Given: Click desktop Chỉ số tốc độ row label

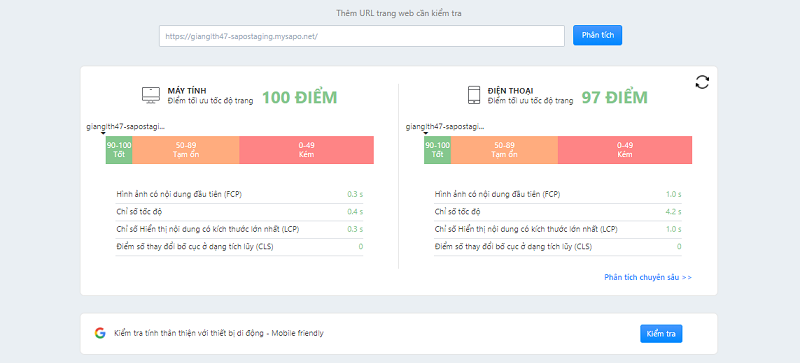Looking at the screenshot, I should click(139, 212).
